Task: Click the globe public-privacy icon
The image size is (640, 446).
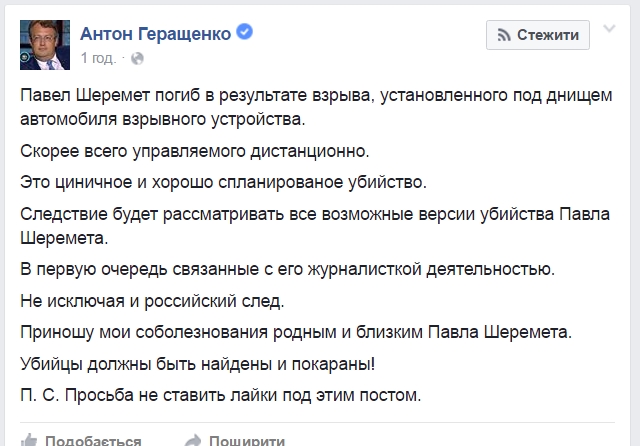Action: click(x=137, y=58)
